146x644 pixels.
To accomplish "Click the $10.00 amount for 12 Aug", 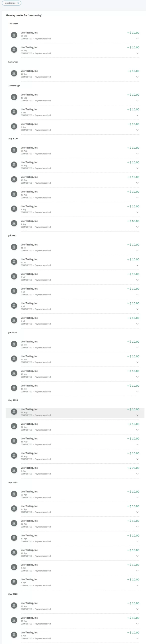I will pos(133,192).
